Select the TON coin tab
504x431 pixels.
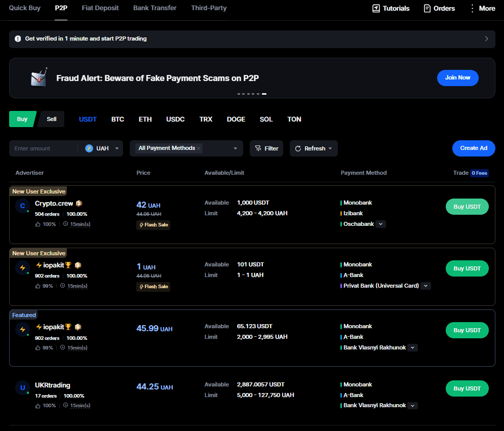click(x=294, y=119)
